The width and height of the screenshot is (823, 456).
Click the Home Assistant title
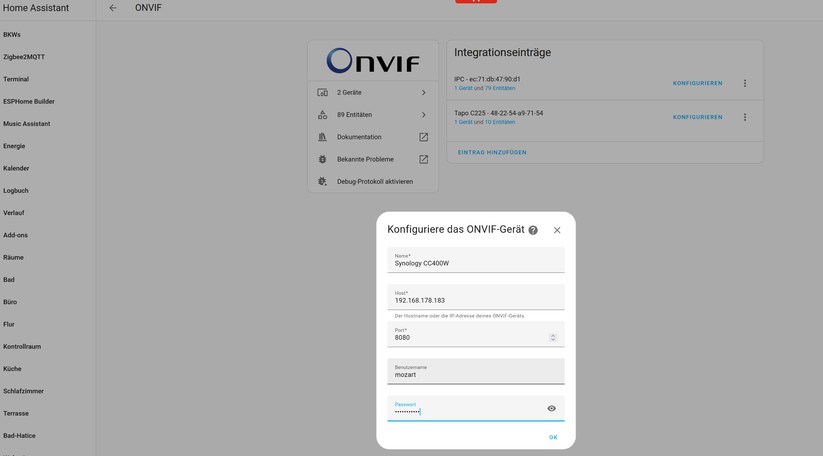[36, 8]
